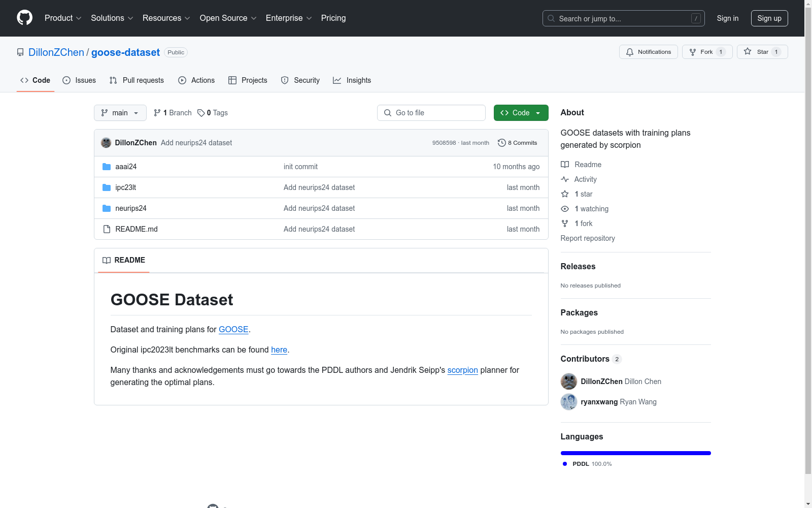Switch to the Projects tab
This screenshot has width=812, height=508.
click(248, 80)
